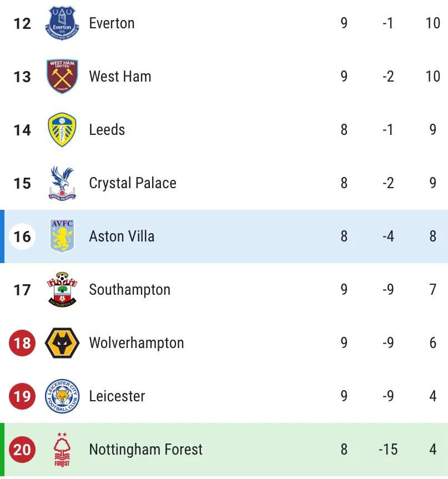
Task: Select the Crystal Palace eagle crest
Action: (62, 183)
